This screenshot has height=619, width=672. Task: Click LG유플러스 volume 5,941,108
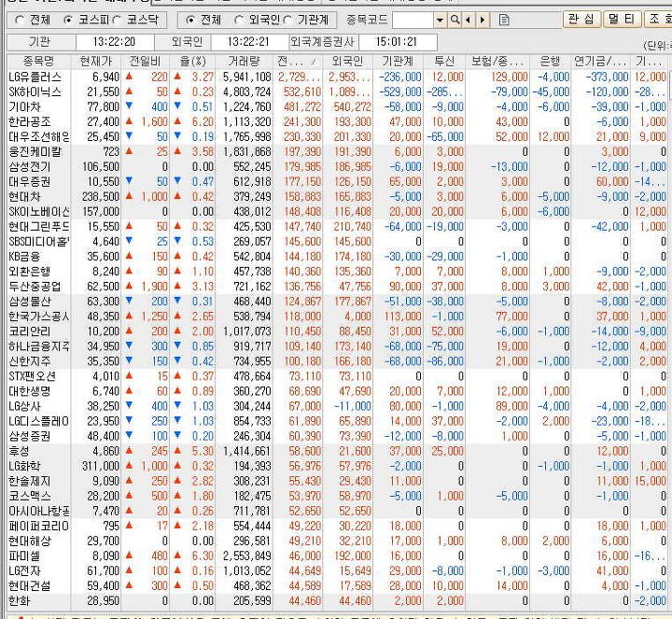tap(247, 77)
